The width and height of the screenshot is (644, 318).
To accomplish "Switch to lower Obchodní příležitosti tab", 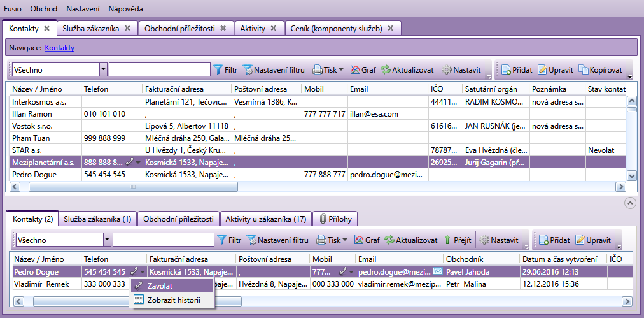I will (x=178, y=219).
